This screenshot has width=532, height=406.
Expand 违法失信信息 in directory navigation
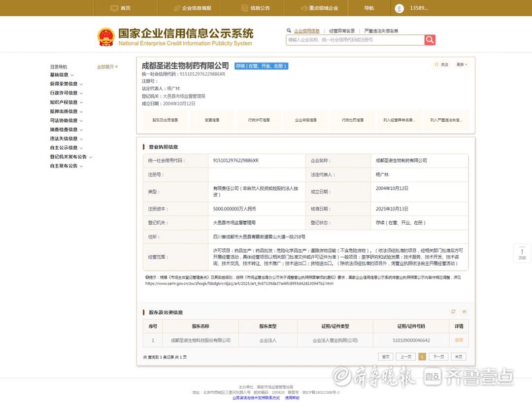point(66,138)
